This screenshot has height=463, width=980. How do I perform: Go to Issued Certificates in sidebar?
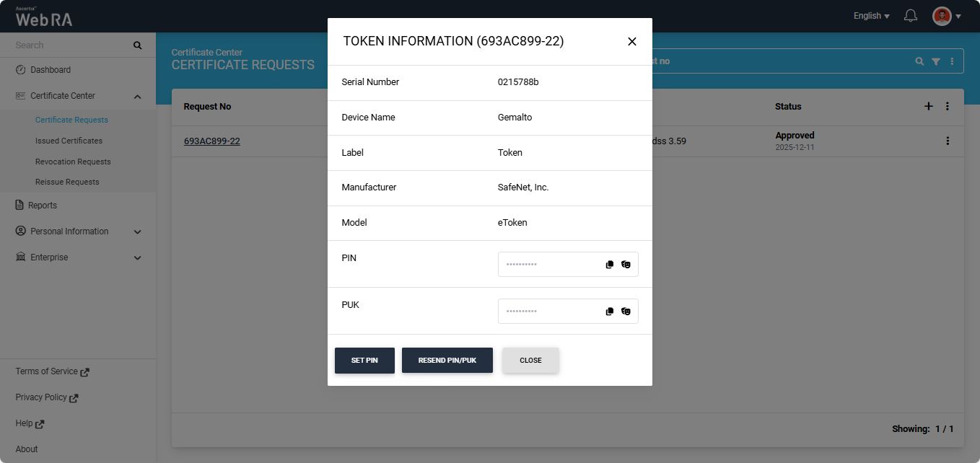pos(69,141)
